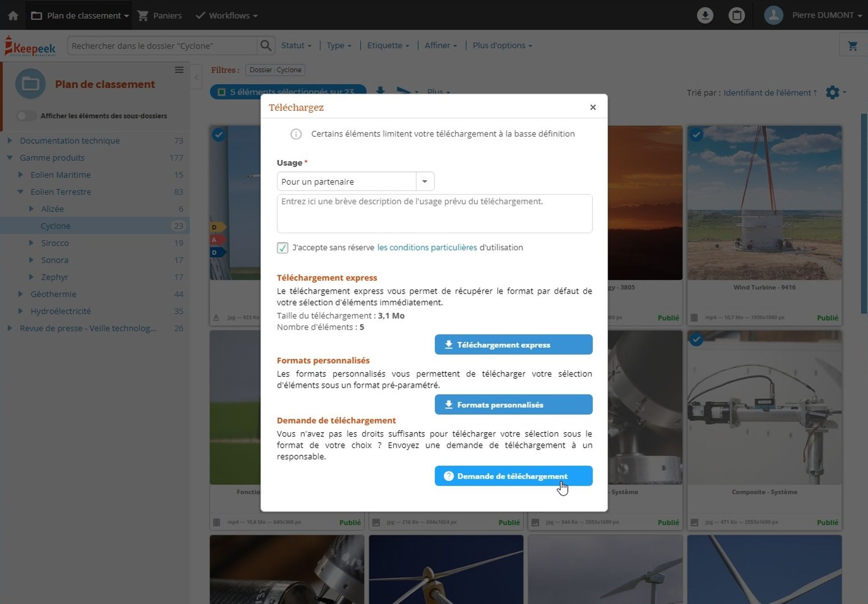Click the Cyclone folder search field
Image resolution: width=868 pixels, height=604 pixels.
[x=162, y=46]
